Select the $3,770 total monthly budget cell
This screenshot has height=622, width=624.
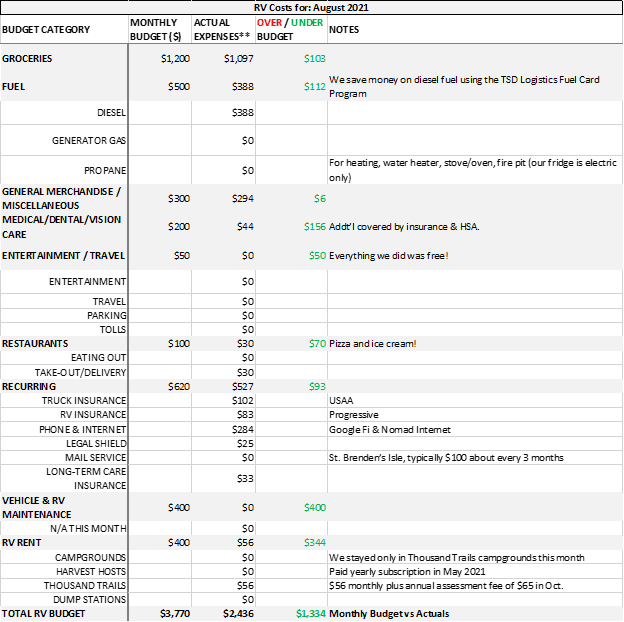click(173, 613)
